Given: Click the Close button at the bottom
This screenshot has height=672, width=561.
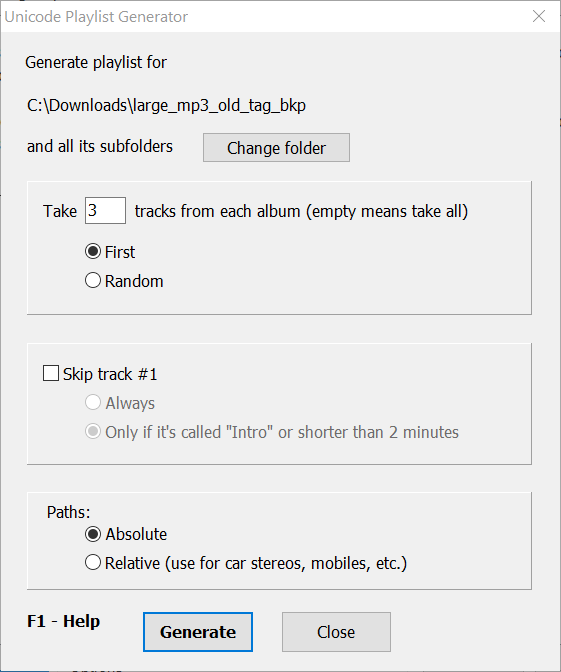Looking at the screenshot, I should tap(336, 632).
